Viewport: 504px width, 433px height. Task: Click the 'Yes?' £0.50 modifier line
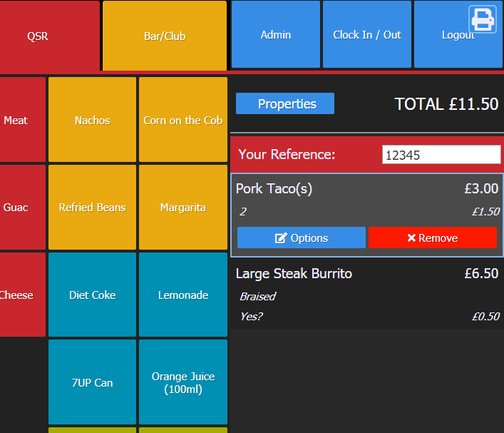pyautogui.click(x=367, y=317)
